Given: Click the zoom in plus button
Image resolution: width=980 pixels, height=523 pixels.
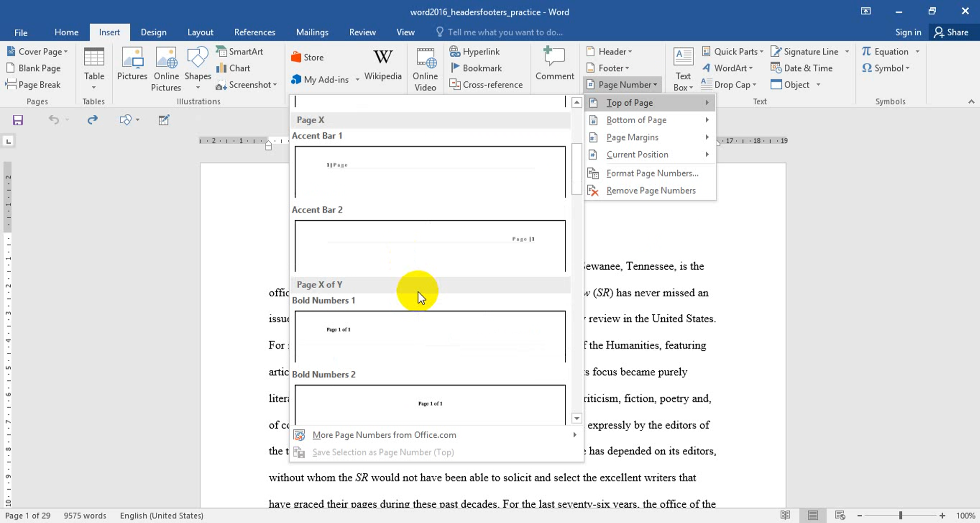Looking at the screenshot, I should coord(942,516).
